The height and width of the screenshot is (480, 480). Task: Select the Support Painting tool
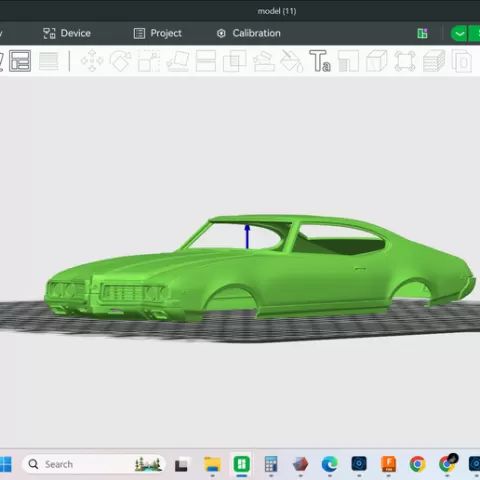click(264, 61)
